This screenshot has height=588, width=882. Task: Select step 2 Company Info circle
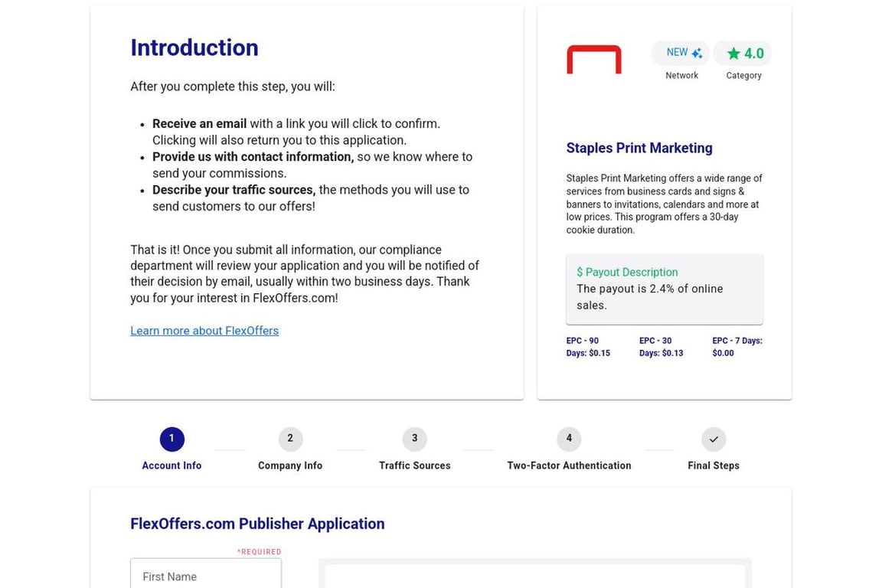pos(290,439)
